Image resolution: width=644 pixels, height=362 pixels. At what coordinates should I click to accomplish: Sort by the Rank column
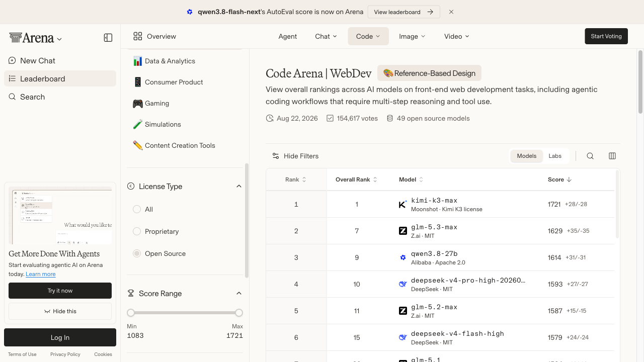coord(296,179)
